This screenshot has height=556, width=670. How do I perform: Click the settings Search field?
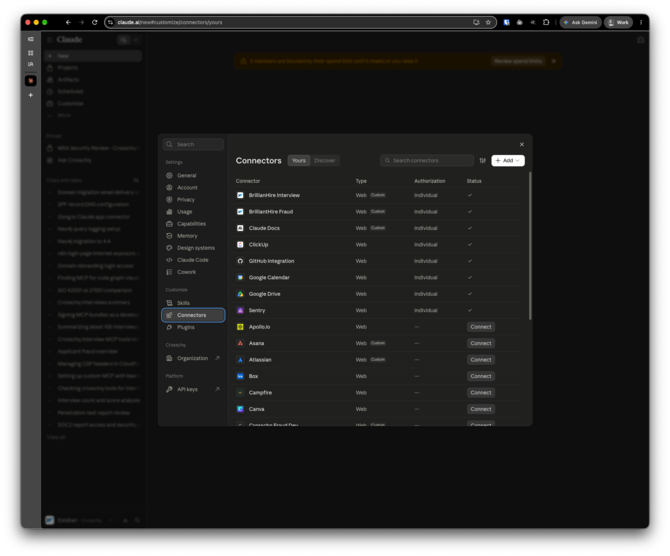(193, 144)
